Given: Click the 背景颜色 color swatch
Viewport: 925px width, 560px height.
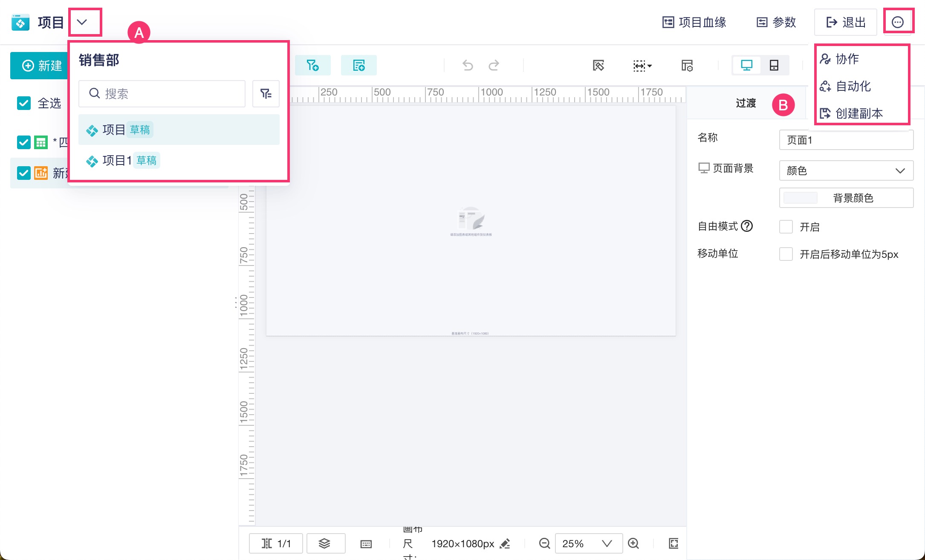Looking at the screenshot, I should tap(800, 198).
